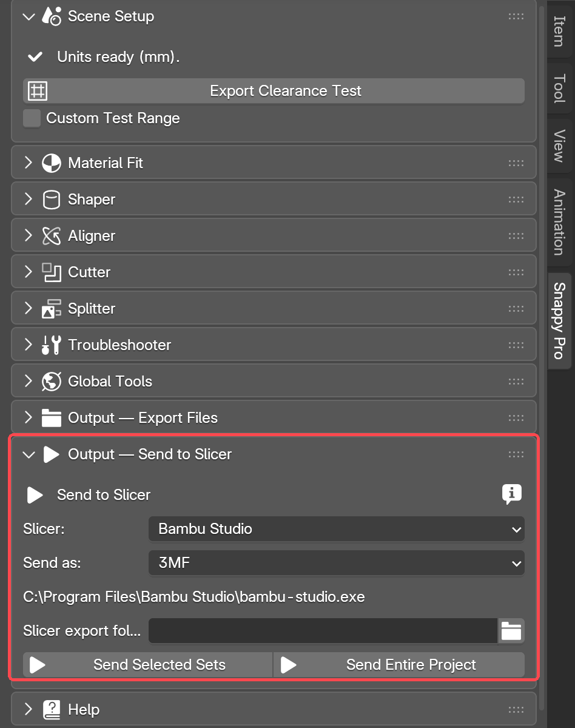The height and width of the screenshot is (728, 575).
Task: Collapse the Scene Setup panel
Action: point(28,16)
